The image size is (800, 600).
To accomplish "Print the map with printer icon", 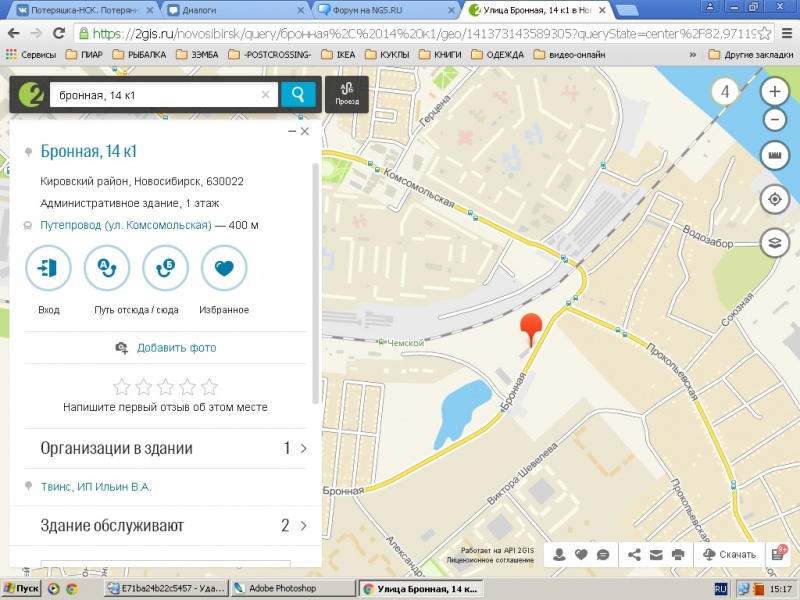I will click(x=678, y=555).
